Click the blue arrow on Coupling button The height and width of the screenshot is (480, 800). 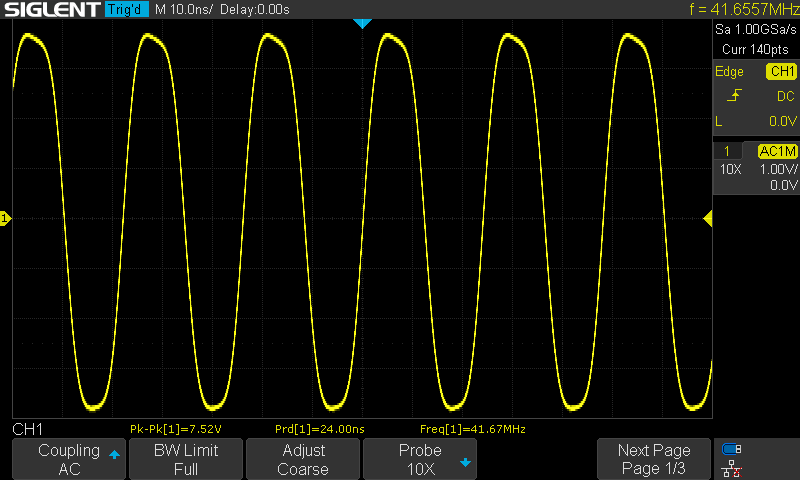click(114, 454)
